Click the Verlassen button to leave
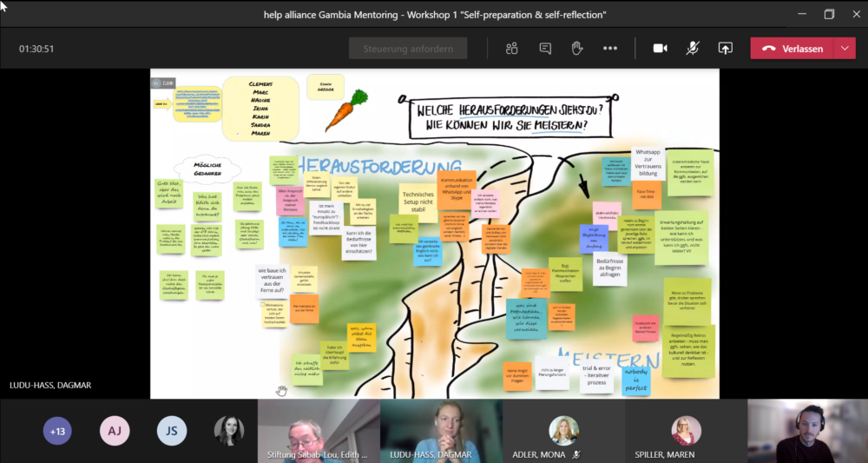Image resolution: width=868 pixels, height=463 pixels. pyautogui.click(x=792, y=49)
